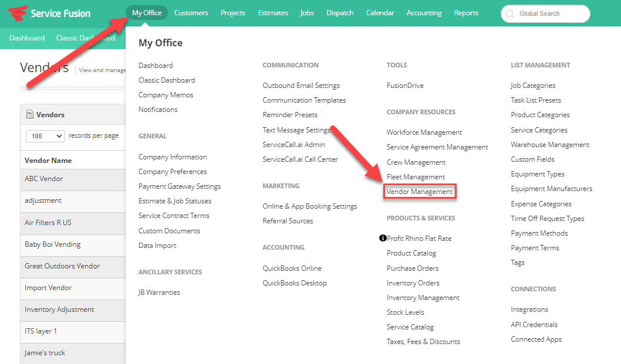The width and height of the screenshot is (621, 364).
Task: Open Payment Gateway Settings
Action: point(180,186)
